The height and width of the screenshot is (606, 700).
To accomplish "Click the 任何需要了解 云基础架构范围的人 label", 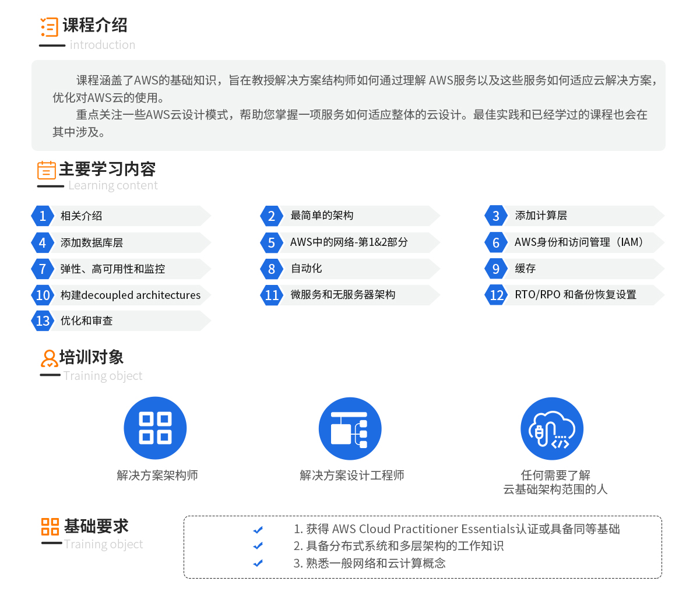I will coord(555,482).
